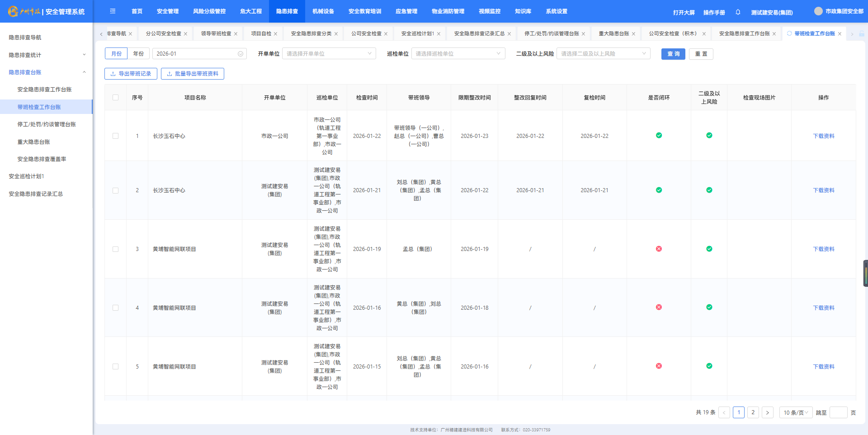Open the 二级及以上风险 dropdown

coord(603,54)
